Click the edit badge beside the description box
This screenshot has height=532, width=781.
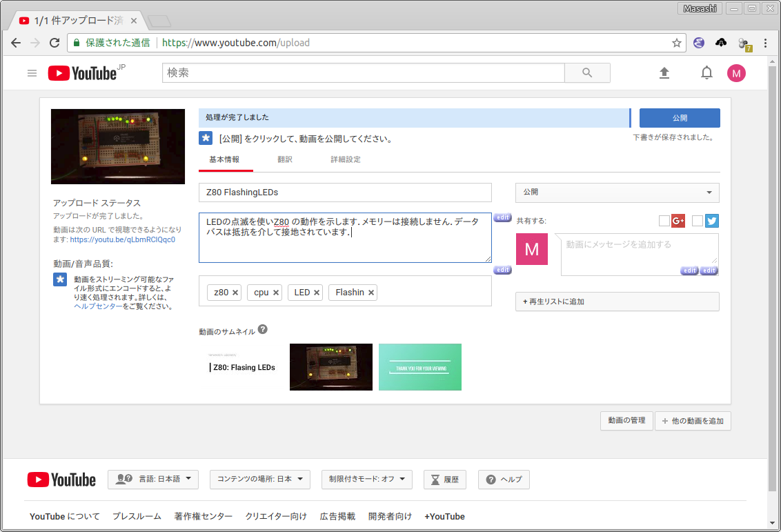coord(502,217)
